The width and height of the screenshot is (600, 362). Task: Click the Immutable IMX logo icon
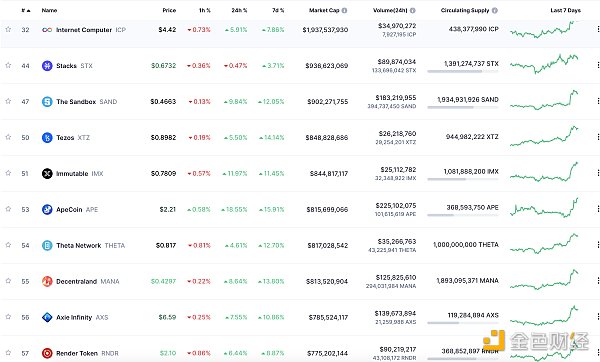[47, 174]
